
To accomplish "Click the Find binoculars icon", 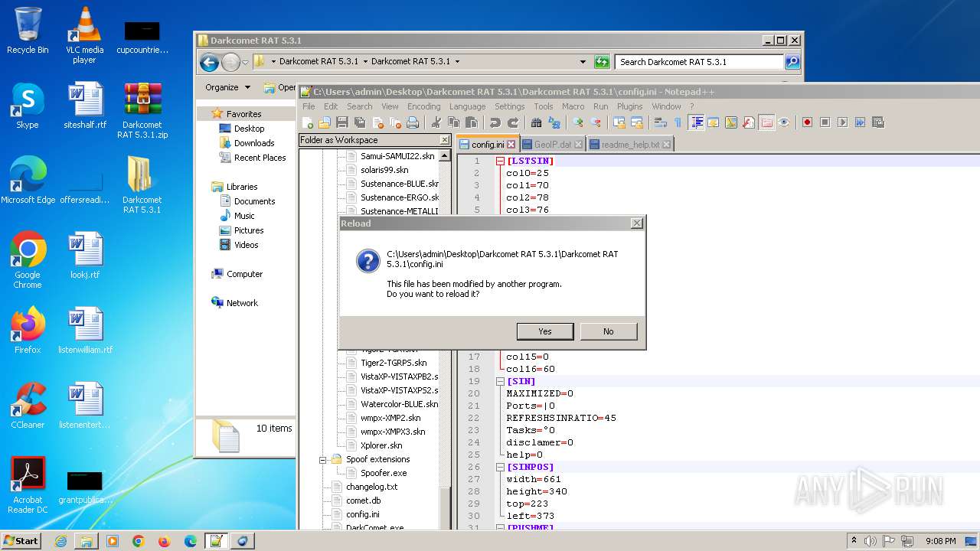I will (536, 122).
